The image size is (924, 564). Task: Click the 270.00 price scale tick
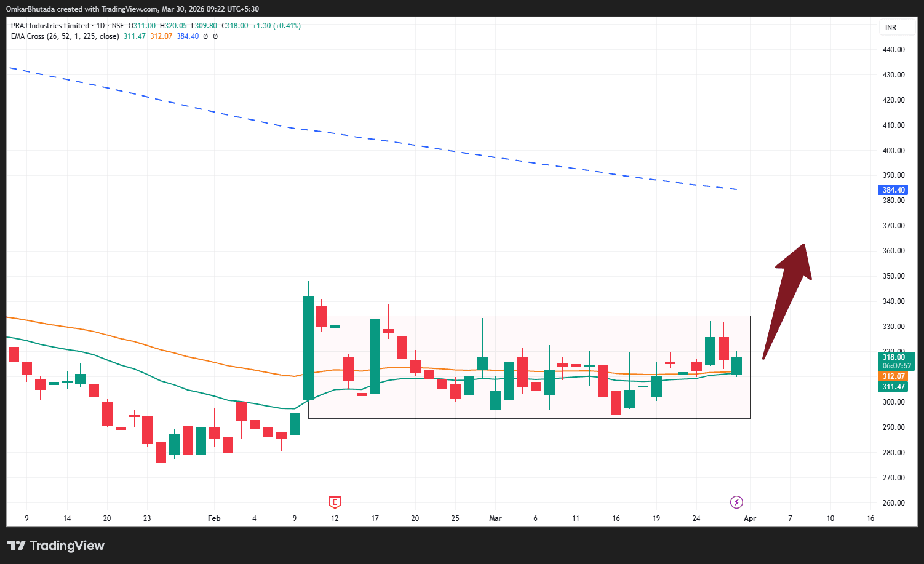893,478
